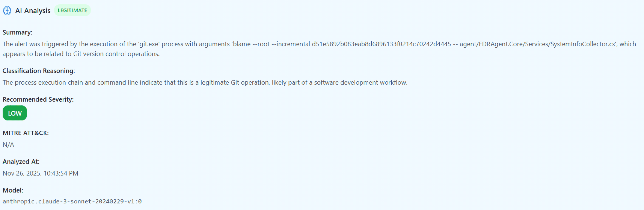This screenshot has height=210, width=644.
Task: Click the SystemInfoCollector.cs file path
Action: coord(538,44)
